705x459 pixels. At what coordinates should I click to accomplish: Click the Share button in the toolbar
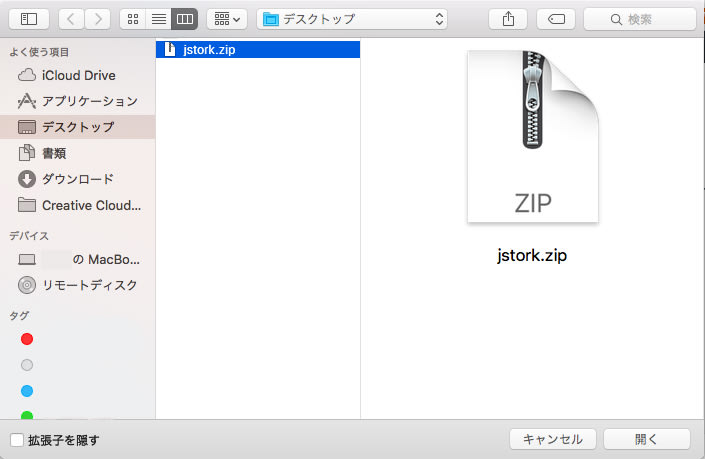tap(508, 19)
